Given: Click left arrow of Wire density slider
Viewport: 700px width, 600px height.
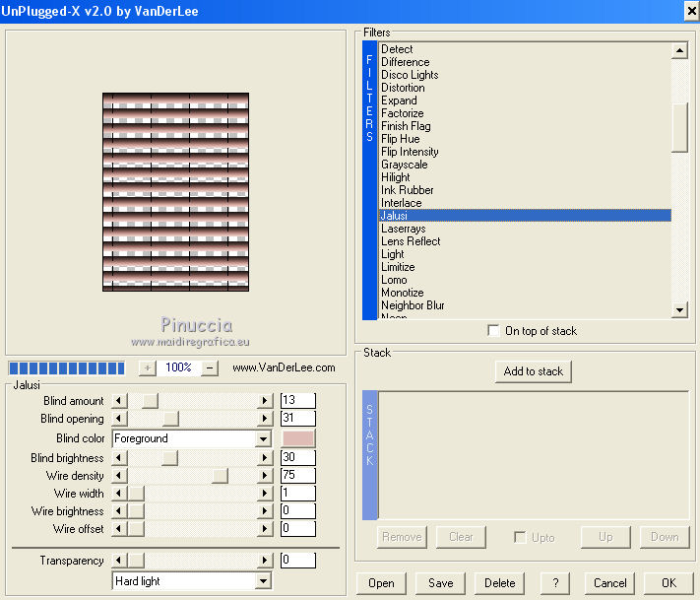Looking at the screenshot, I should 119,475.
